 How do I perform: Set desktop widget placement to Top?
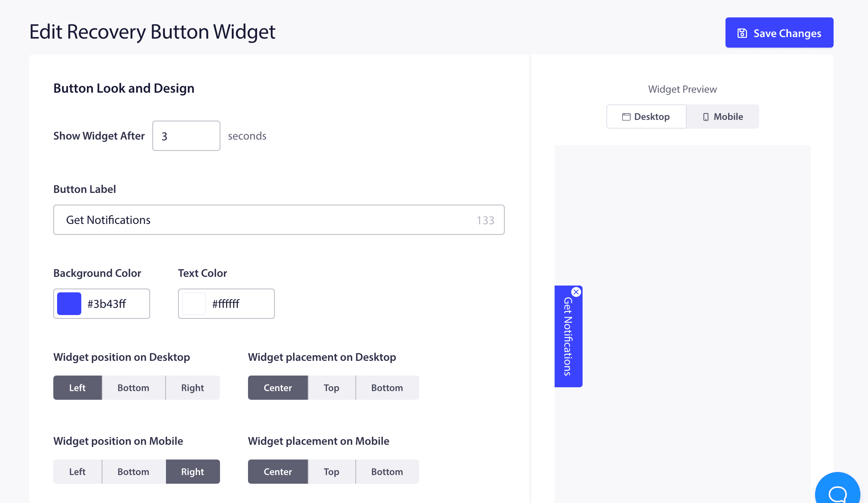332,388
